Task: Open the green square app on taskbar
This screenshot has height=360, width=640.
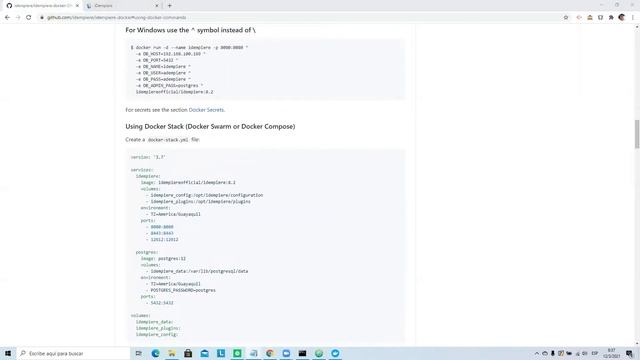Action: 237,353
